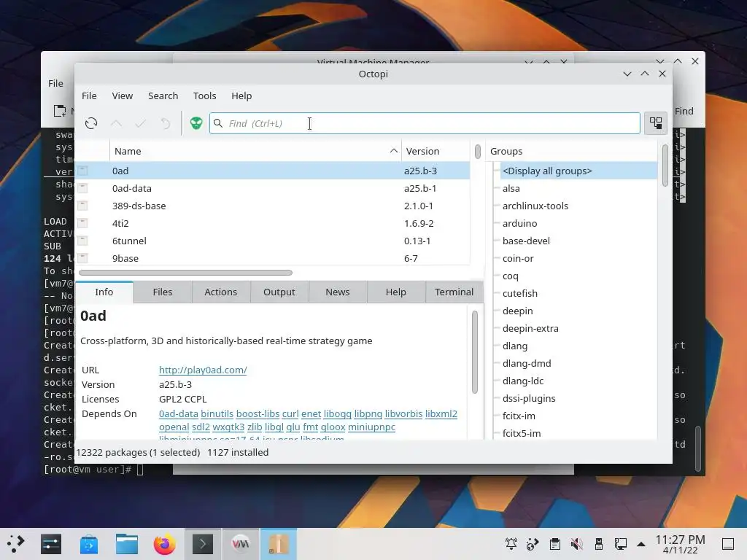
Task: Click the Cancel undo toolbar icon
Action: (x=166, y=124)
